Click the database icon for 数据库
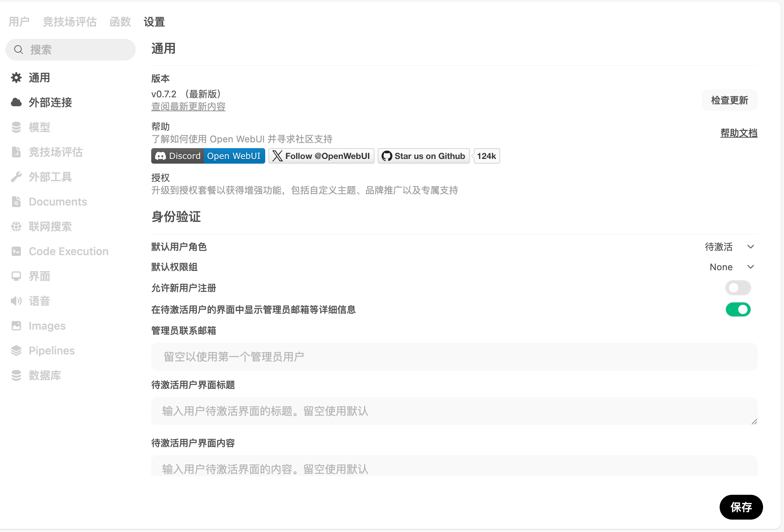This screenshot has width=784, height=532. click(x=16, y=375)
